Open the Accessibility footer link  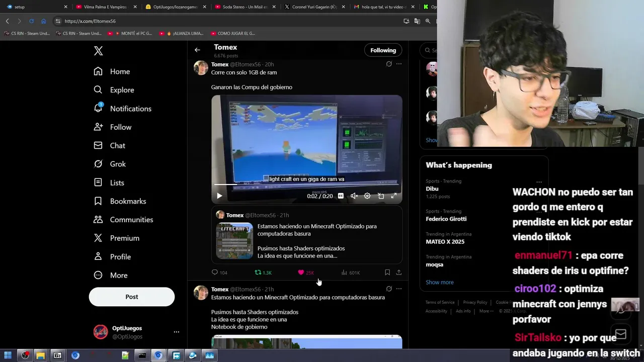point(436,311)
